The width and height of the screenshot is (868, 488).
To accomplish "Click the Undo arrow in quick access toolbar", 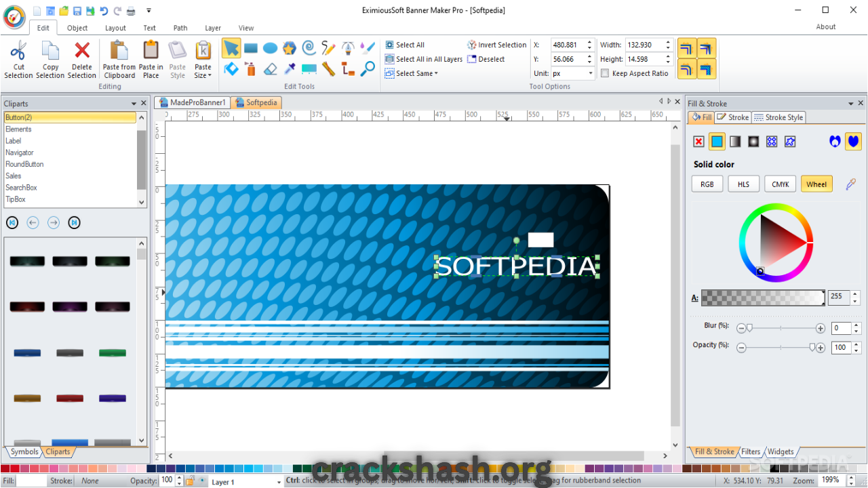I will (104, 11).
